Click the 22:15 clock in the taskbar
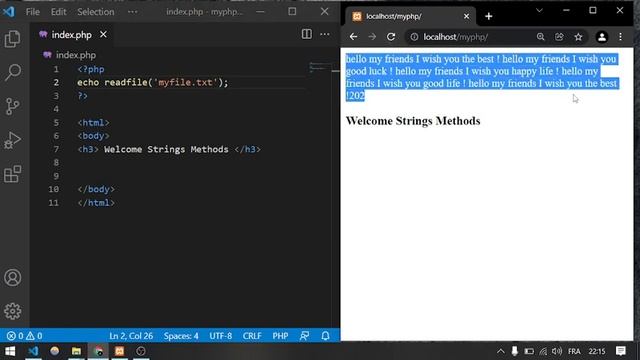This screenshot has height=360, width=640. point(597,351)
